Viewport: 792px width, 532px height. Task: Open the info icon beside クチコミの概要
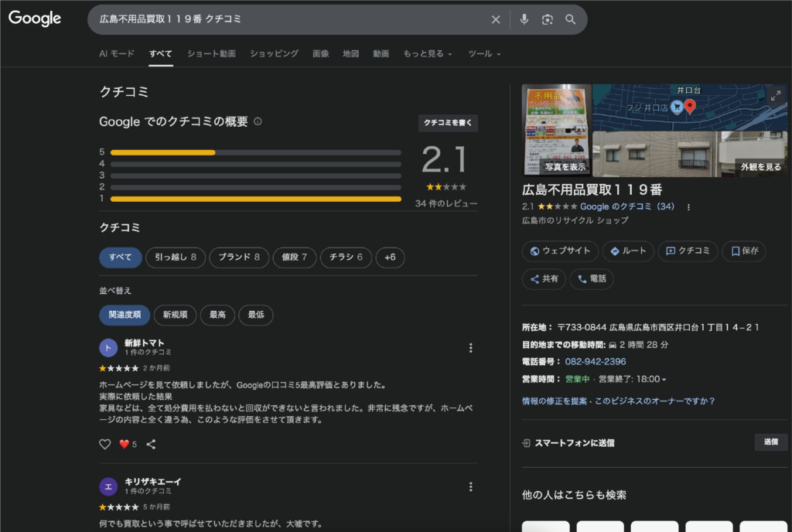click(x=258, y=121)
